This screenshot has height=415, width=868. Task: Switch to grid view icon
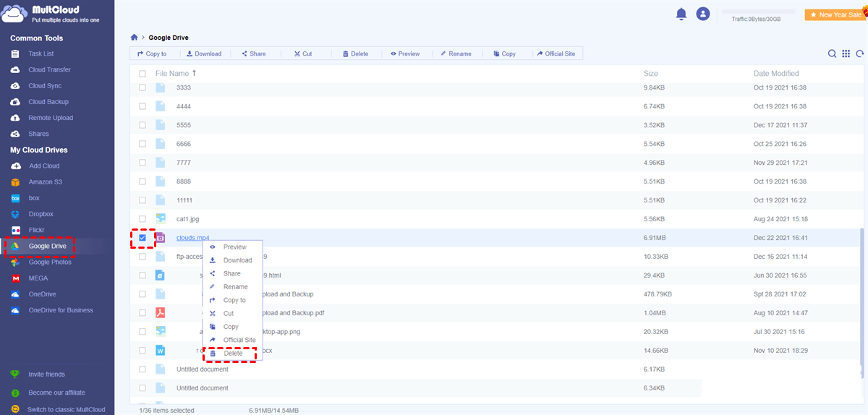(846, 54)
